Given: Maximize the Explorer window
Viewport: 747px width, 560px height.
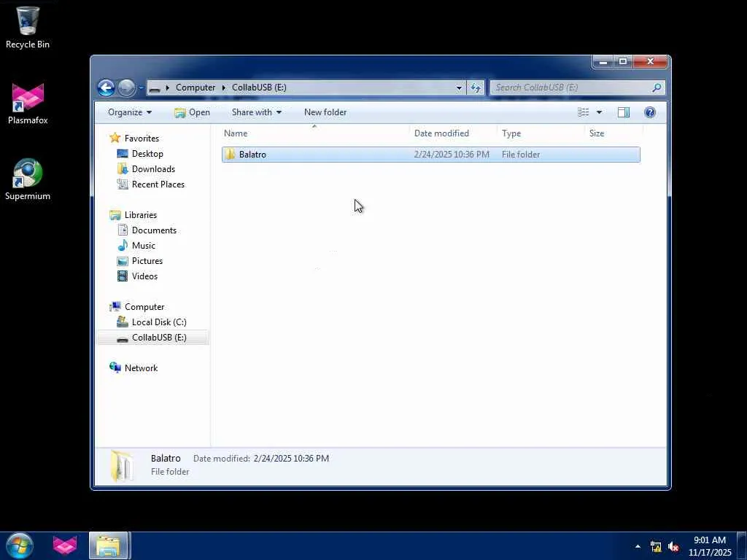Looking at the screenshot, I should pos(623,61).
